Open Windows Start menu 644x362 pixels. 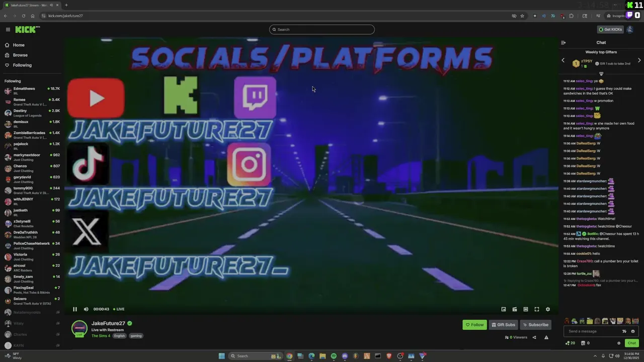(x=221, y=356)
